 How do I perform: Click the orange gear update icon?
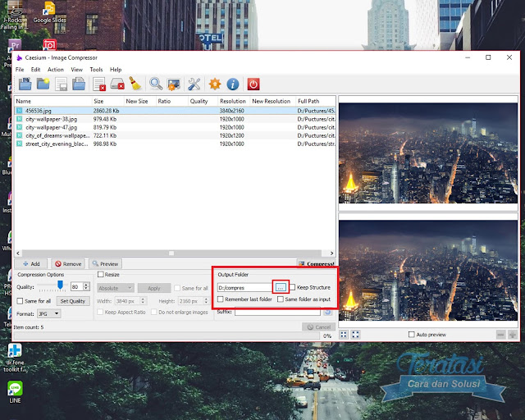point(215,84)
